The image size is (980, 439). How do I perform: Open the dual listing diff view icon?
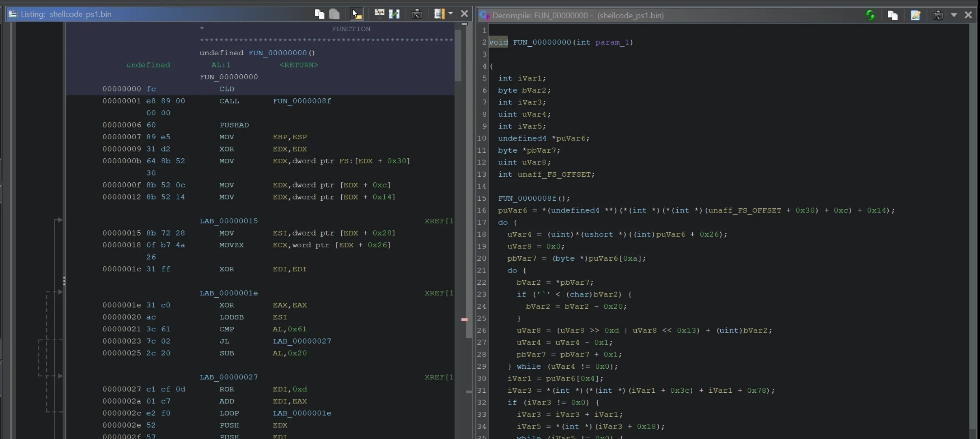click(x=395, y=13)
